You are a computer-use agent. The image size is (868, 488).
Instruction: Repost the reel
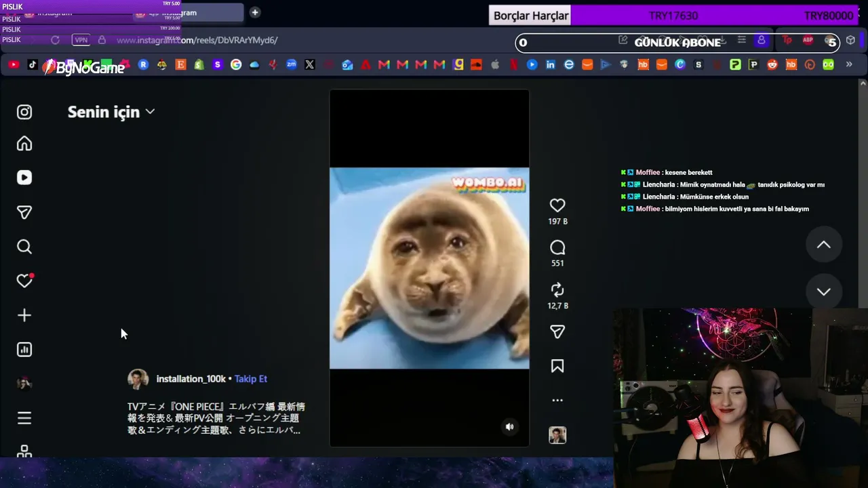(x=557, y=290)
